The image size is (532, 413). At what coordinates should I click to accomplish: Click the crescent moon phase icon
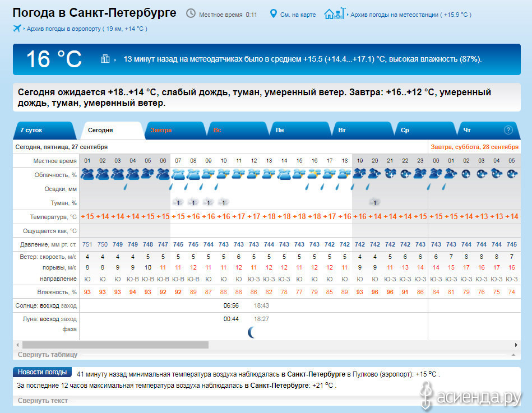click(x=251, y=333)
